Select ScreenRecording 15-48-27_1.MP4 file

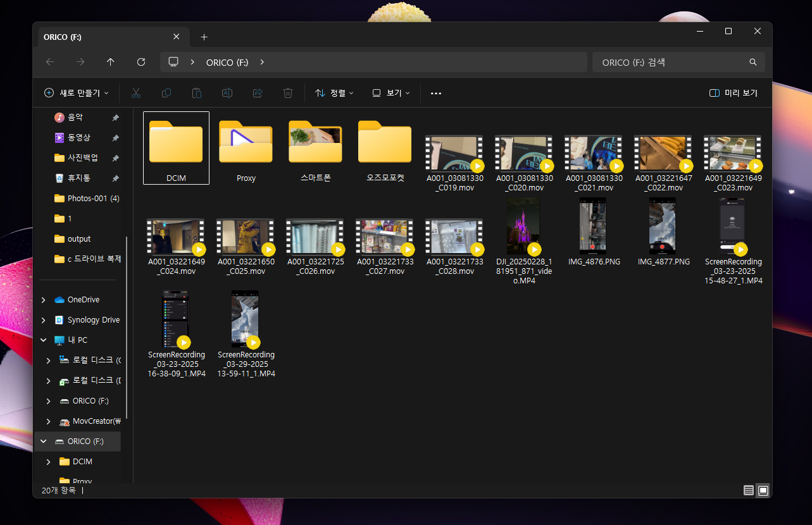coord(733,241)
